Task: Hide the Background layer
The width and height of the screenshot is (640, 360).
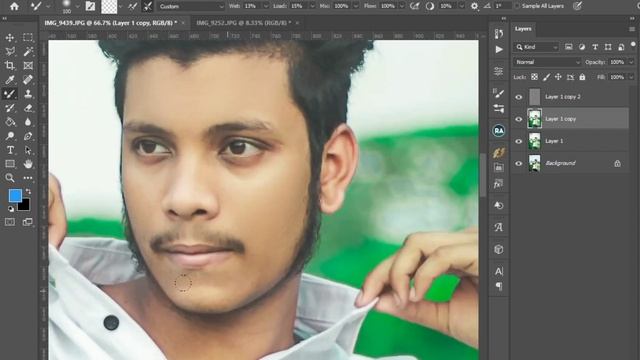Action: tap(518, 163)
